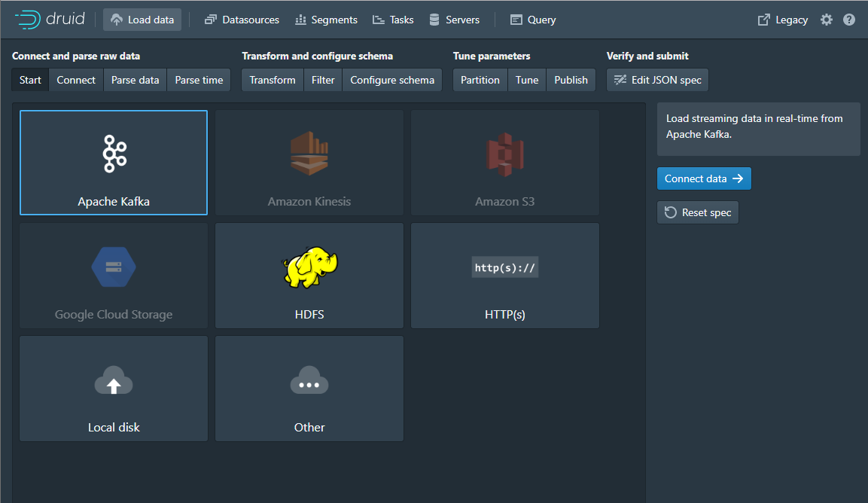Click the Reset spec button
The width and height of the screenshot is (868, 503).
point(698,212)
